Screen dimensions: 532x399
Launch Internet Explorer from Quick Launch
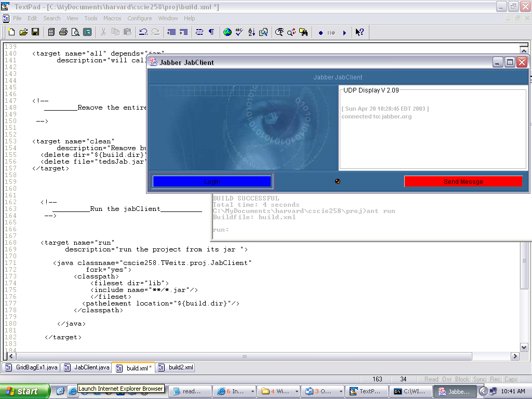point(72,391)
